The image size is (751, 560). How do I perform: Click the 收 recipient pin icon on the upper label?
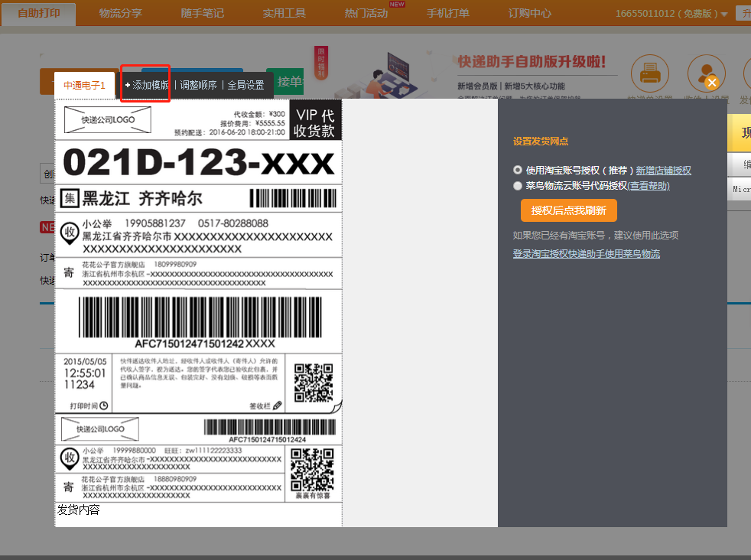pos(70,232)
